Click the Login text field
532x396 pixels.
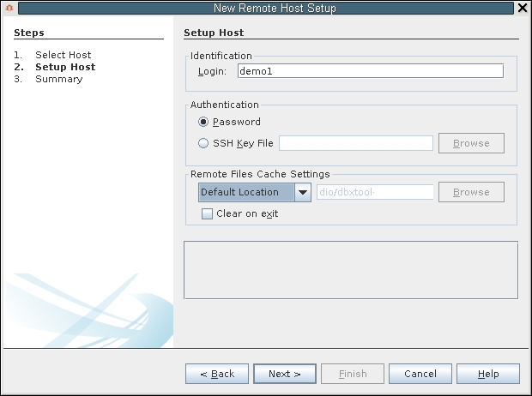coord(370,71)
